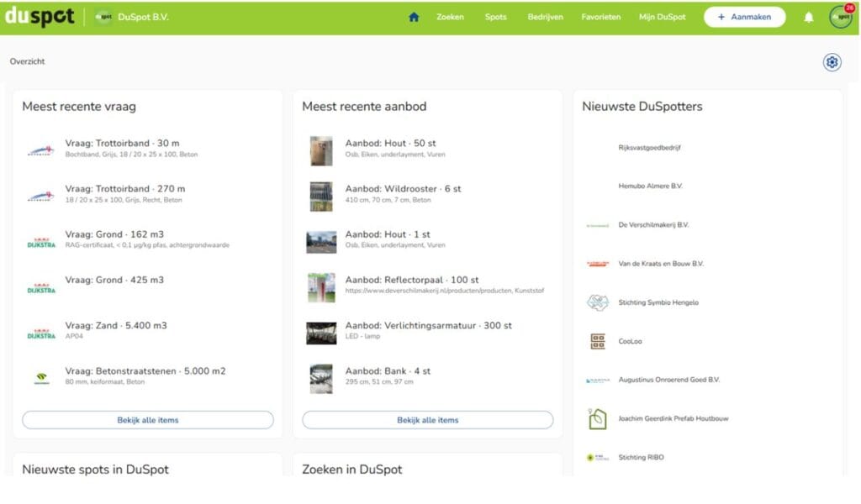Open Aanbod: Verlichtingsarmatuur 300 st listing
The width and height of the screenshot is (861, 504).
[428, 325]
